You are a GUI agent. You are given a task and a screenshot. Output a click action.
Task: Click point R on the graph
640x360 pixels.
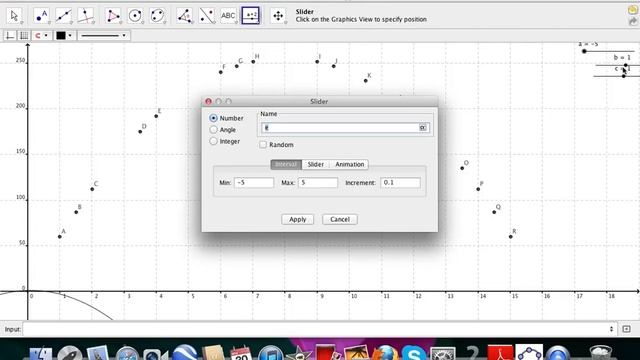pos(511,237)
